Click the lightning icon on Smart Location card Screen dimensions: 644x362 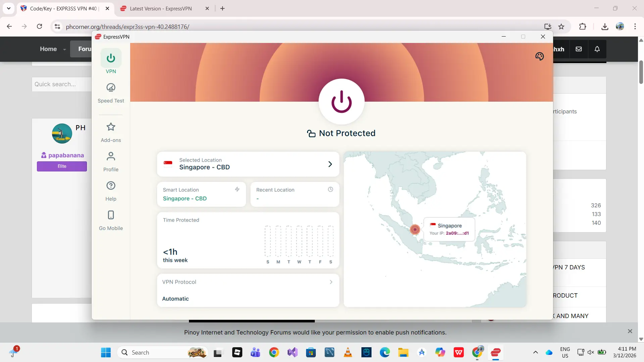tap(237, 190)
